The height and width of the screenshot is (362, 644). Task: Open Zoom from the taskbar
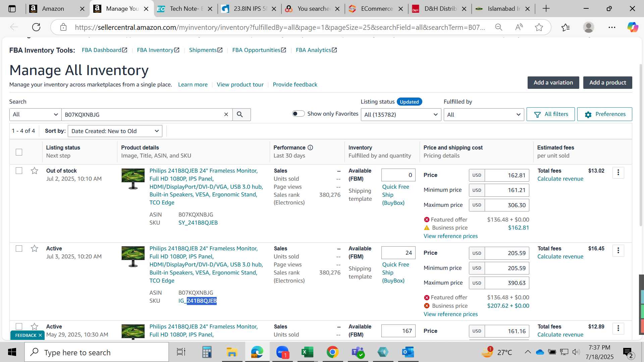coord(282,352)
